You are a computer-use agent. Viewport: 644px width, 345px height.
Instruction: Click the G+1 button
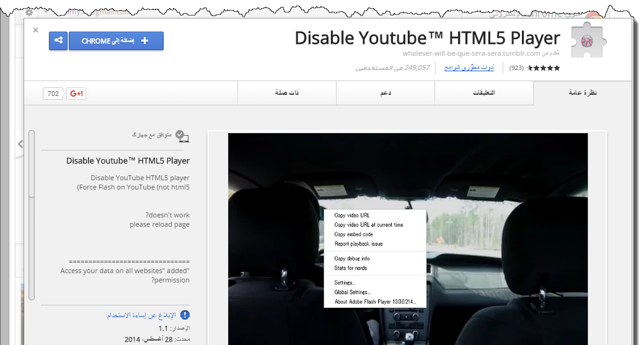[76, 94]
